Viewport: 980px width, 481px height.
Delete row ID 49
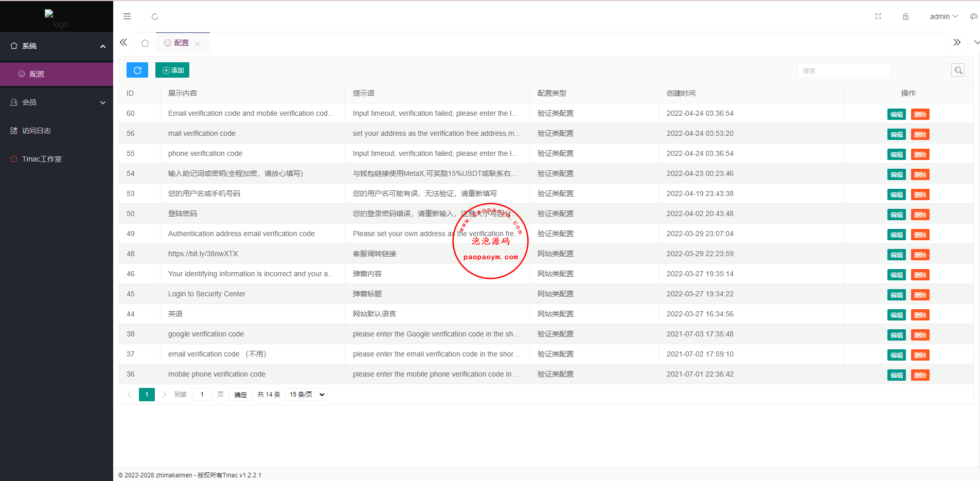pos(920,235)
